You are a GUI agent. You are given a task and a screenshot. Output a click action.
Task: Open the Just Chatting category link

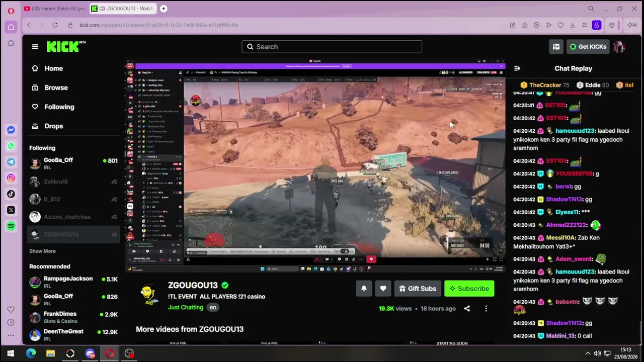(x=186, y=308)
